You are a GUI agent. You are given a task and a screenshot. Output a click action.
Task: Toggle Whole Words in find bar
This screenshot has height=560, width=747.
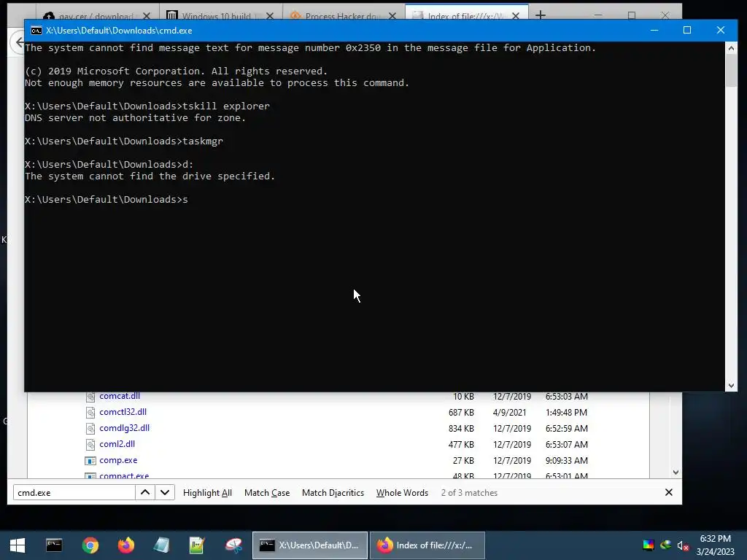click(402, 493)
